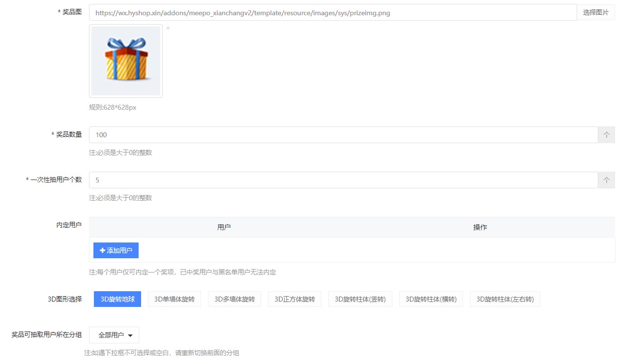Select 3D旋转柱体(竖转) shape

coord(360,299)
